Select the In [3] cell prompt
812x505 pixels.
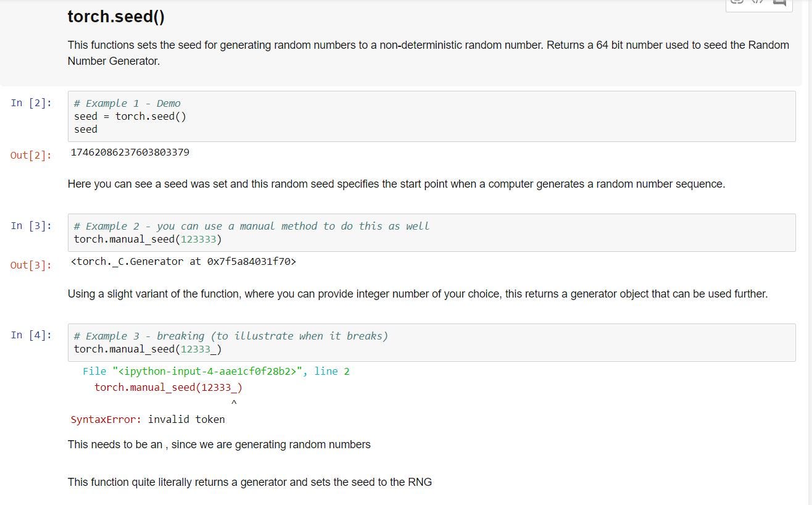point(31,226)
